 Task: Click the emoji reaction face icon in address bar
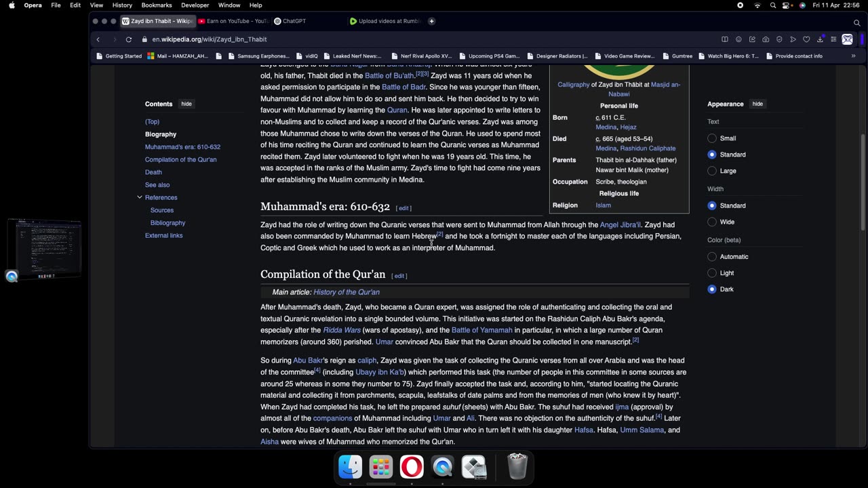(738, 39)
